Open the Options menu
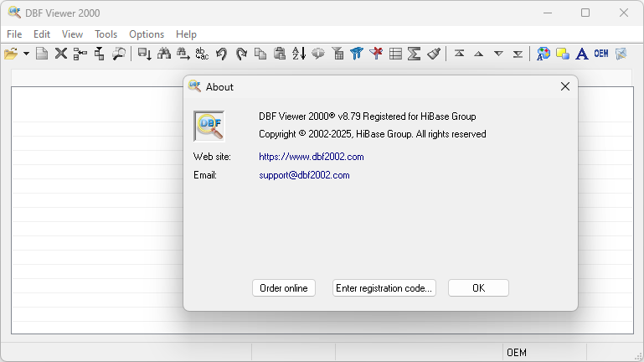 [x=147, y=34]
